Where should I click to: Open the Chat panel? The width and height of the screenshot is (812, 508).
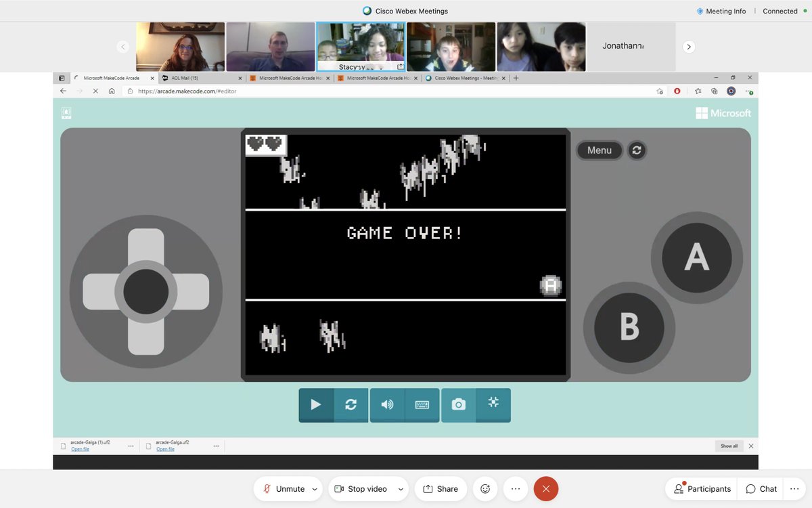point(761,489)
